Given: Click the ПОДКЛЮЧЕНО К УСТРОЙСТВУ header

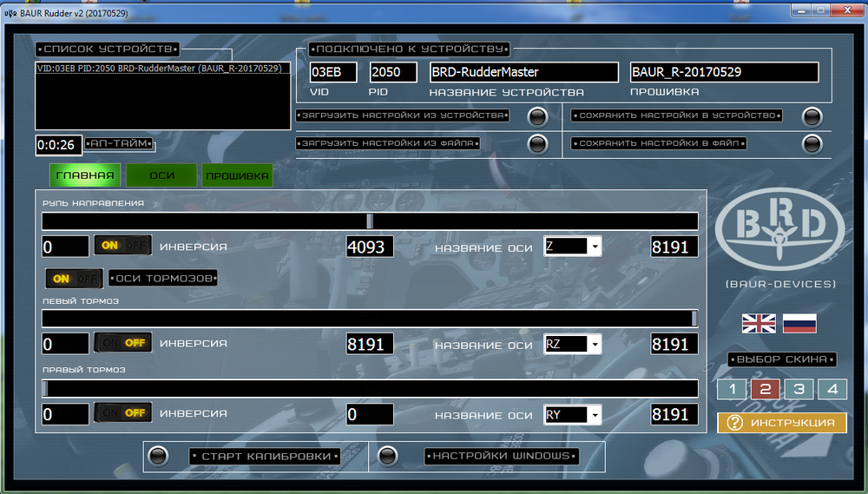Looking at the screenshot, I should pyautogui.click(x=410, y=49).
